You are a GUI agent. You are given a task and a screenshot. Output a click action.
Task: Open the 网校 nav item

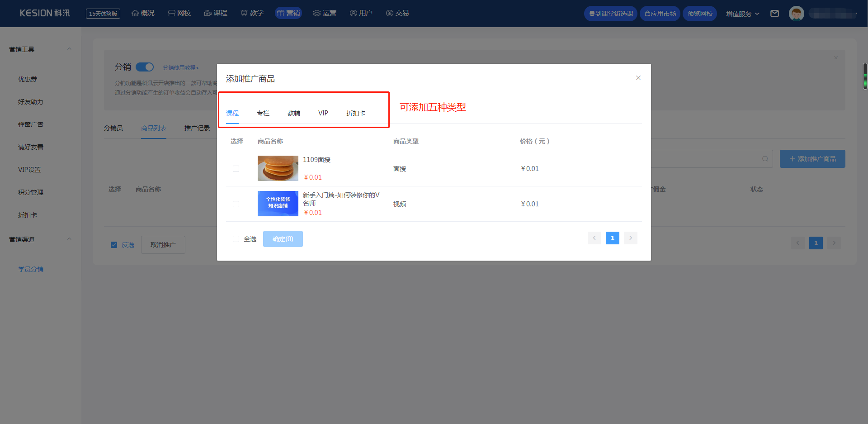179,13
